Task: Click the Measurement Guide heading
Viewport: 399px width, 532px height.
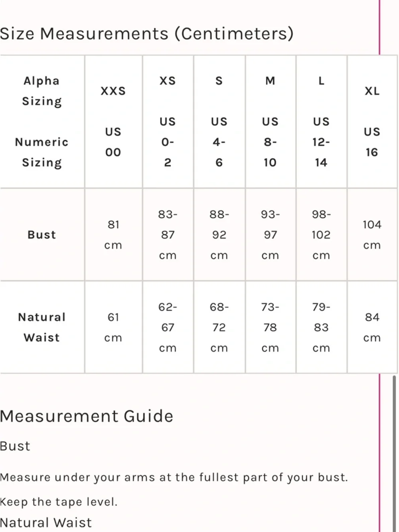Action: 87,416
